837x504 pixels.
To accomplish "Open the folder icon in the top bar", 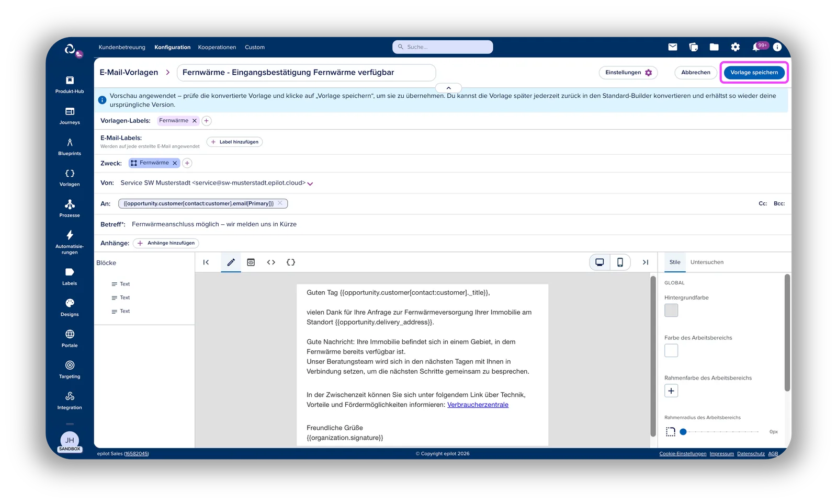I will pyautogui.click(x=714, y=47).
